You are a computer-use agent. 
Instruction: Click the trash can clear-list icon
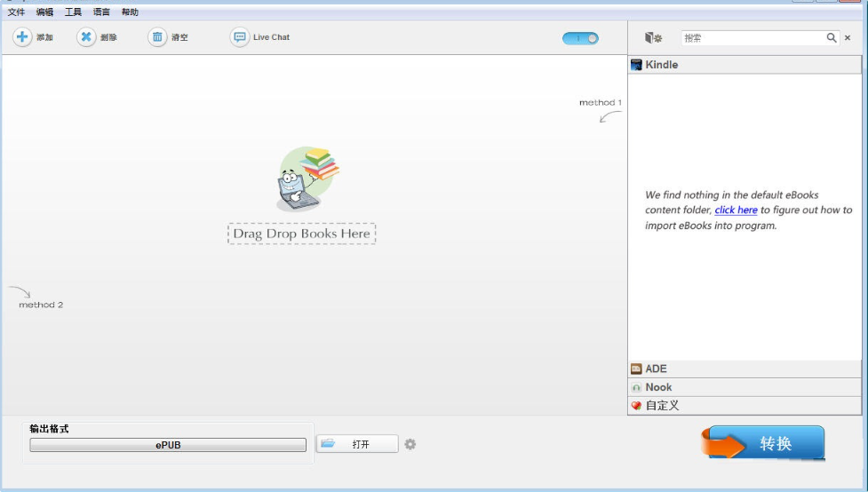(x=157, y=37)
